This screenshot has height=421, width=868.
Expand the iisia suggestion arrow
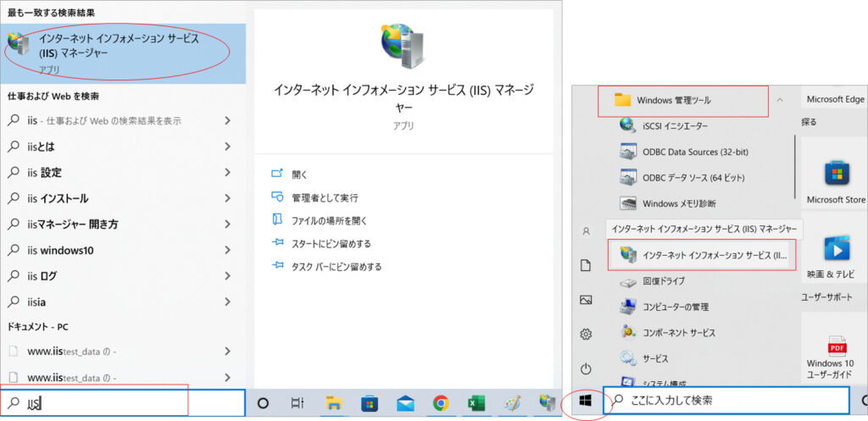(x=227, y=302)
